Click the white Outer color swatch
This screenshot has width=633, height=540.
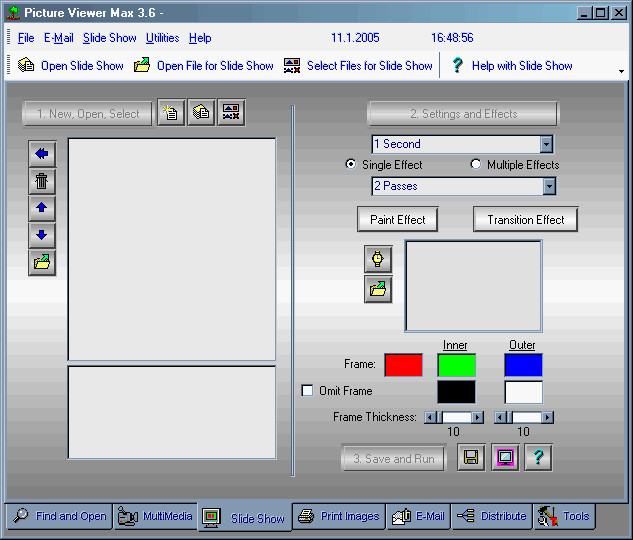point(524,392)
